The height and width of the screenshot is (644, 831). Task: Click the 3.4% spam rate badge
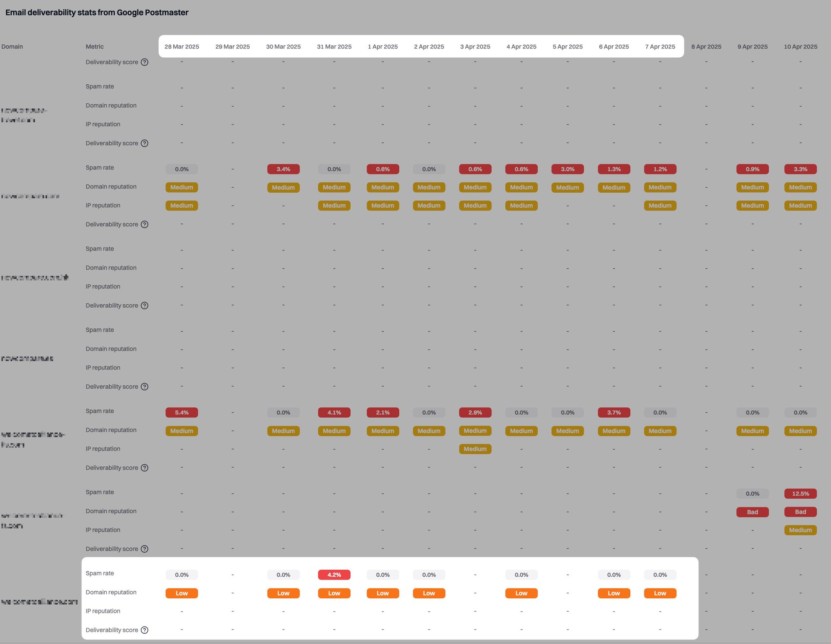click(283, 169)
